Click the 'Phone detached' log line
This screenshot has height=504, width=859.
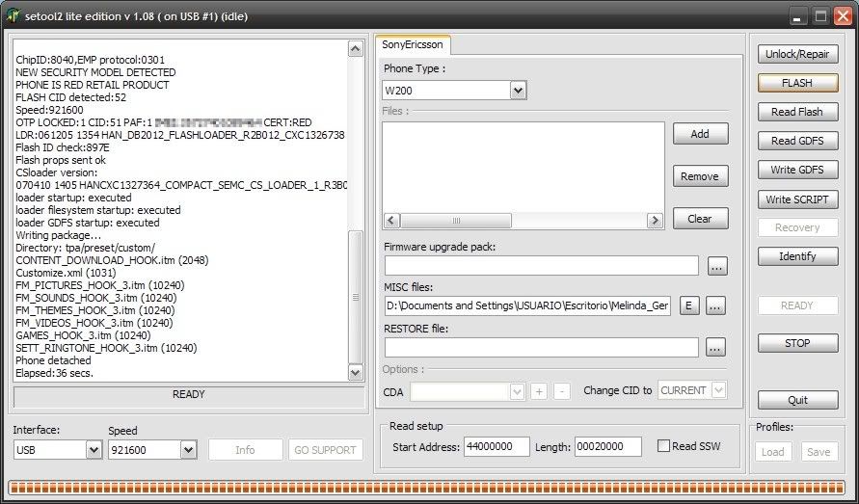pyautogui.click(x=53, y=360)
